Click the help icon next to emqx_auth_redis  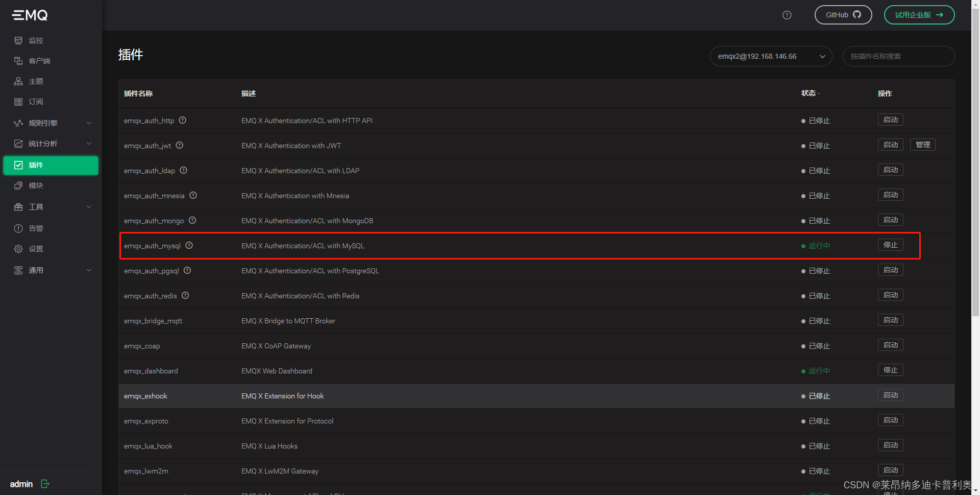click(x=185, y=295)
